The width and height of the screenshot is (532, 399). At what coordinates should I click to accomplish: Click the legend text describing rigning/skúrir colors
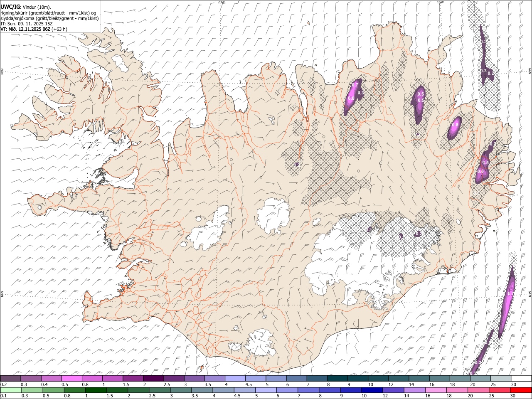coord(48,13)
